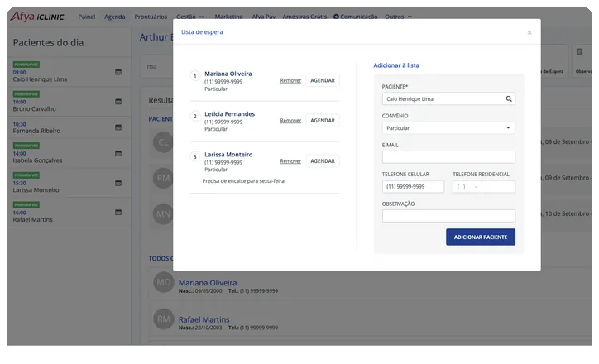
Task: Open calendar icon for Rafael Martins 16:00
Action: [118, 213]
